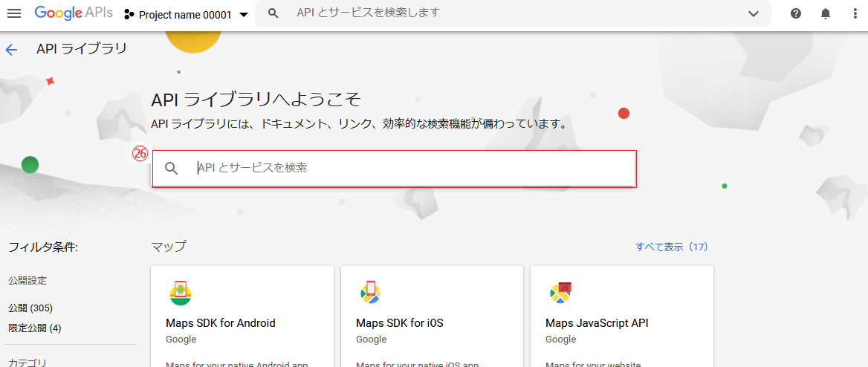The height and width of the screenshot is (367, 868).
Task: Click the Maps SDK for iOS icon
Action: 370,293
